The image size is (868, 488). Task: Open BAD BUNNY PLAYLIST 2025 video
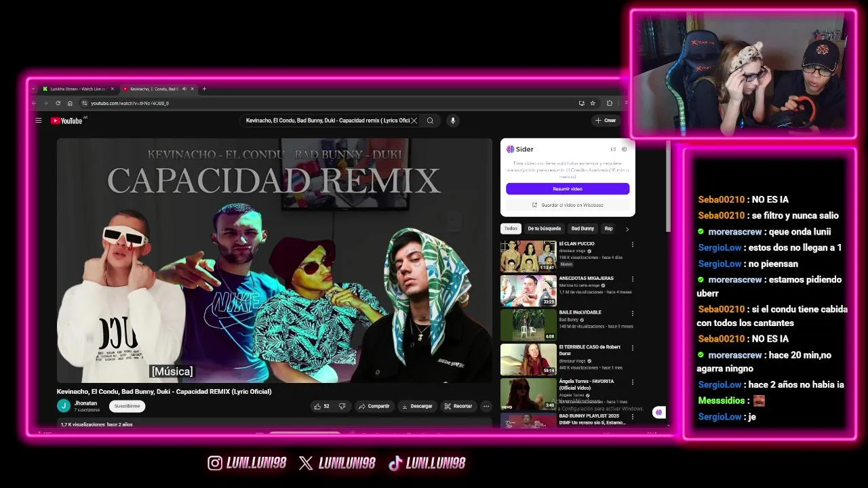[528, 421]
